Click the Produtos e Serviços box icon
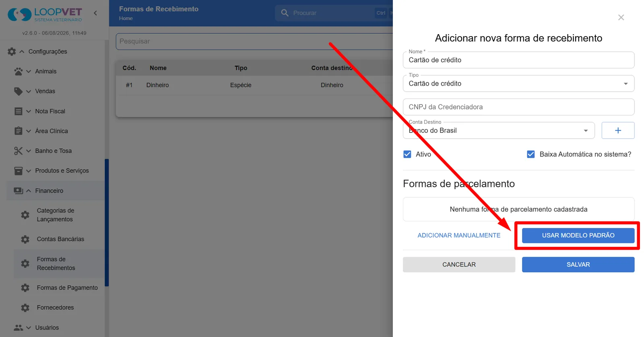The image size is (644, 337). pos(19,171)
